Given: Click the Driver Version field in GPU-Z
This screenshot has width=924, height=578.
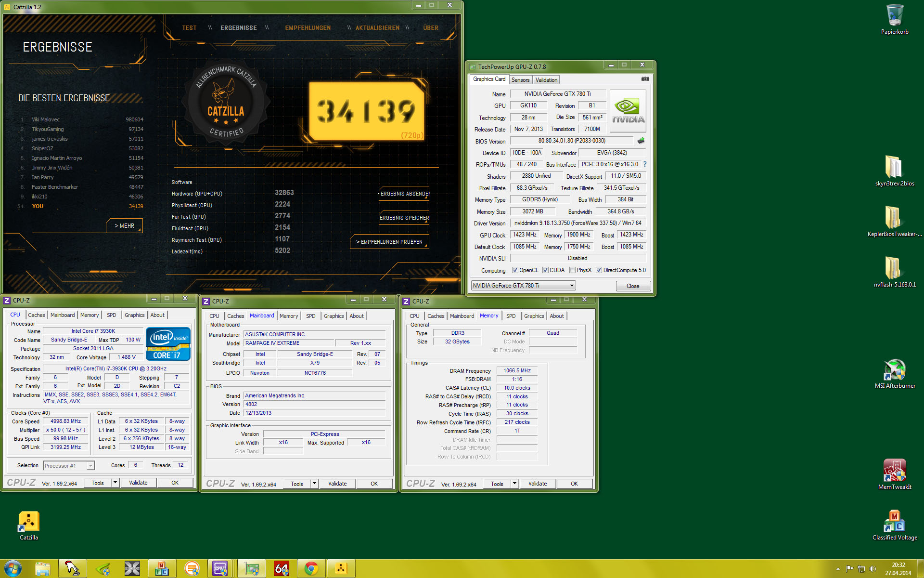Looking at the screenshot, I should click(x=577, y=223).
